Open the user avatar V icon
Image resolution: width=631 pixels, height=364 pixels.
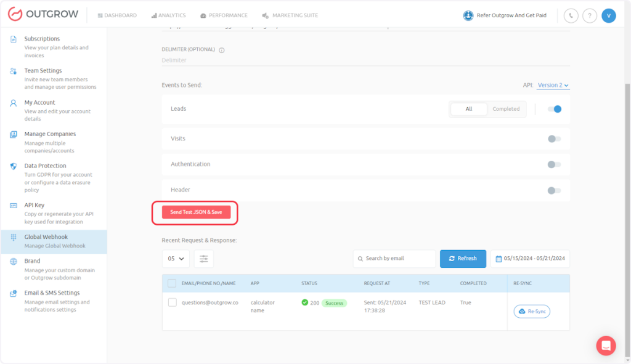click(x=609, y=15)
